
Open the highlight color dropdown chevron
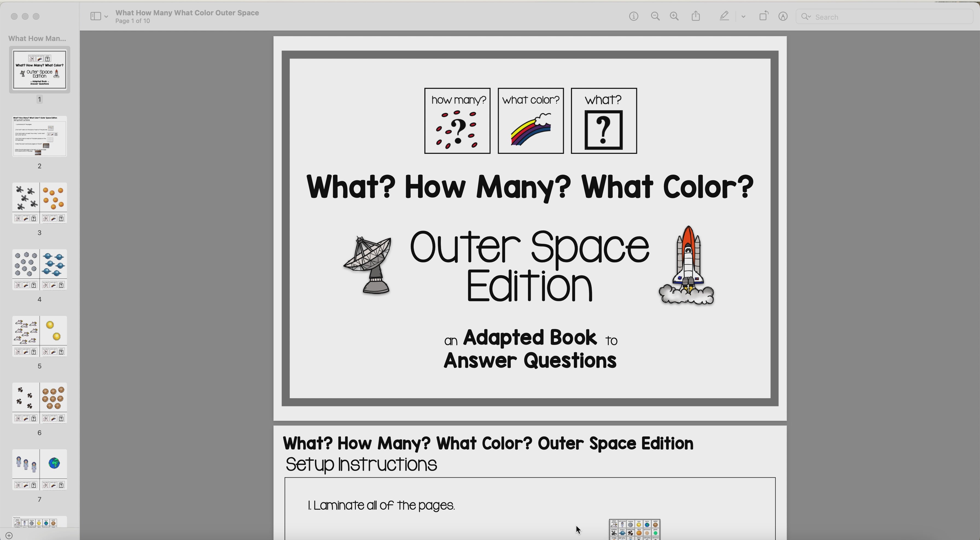tap(743, 16)
